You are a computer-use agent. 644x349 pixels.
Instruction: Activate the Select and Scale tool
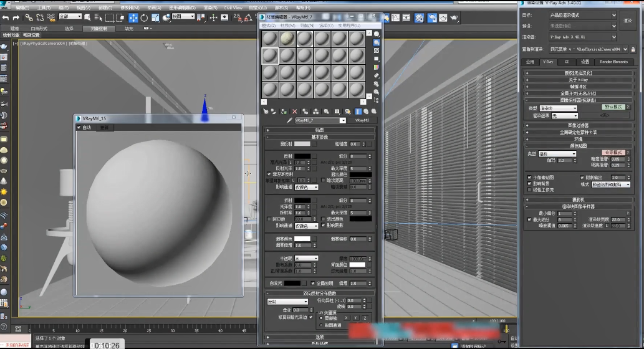pos(155,17)
